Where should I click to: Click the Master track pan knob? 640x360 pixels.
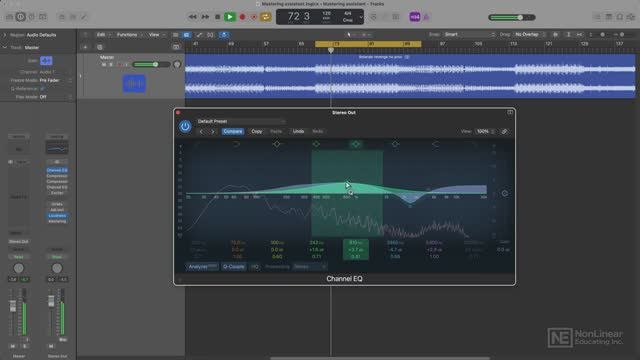coord(177,64)
